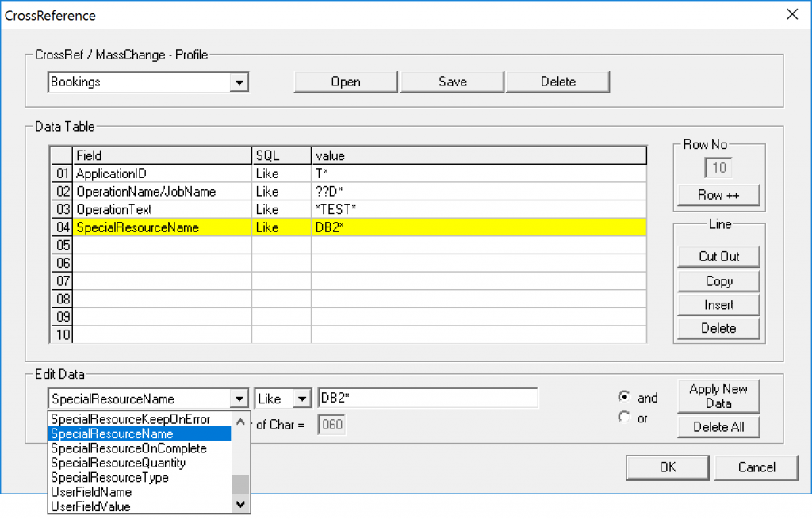Confirm the dialog with OK
This screenshot has width=812, height=519.
667,467
